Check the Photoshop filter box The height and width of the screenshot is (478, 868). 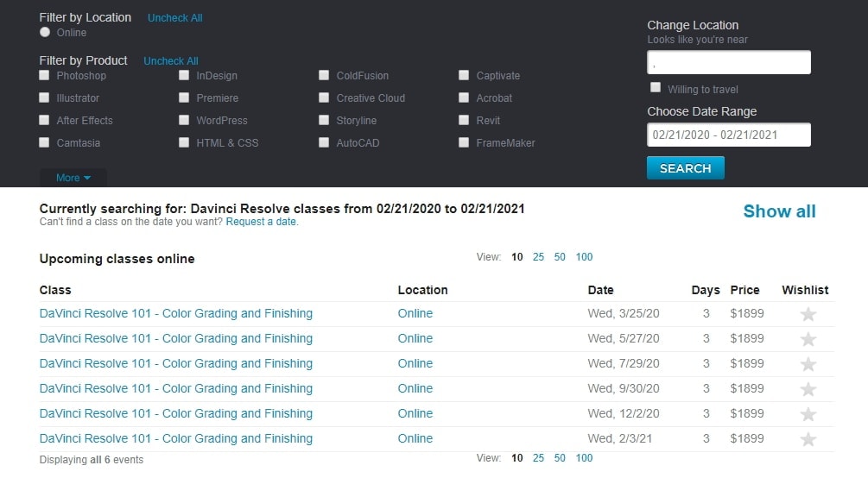click(44, 75)
